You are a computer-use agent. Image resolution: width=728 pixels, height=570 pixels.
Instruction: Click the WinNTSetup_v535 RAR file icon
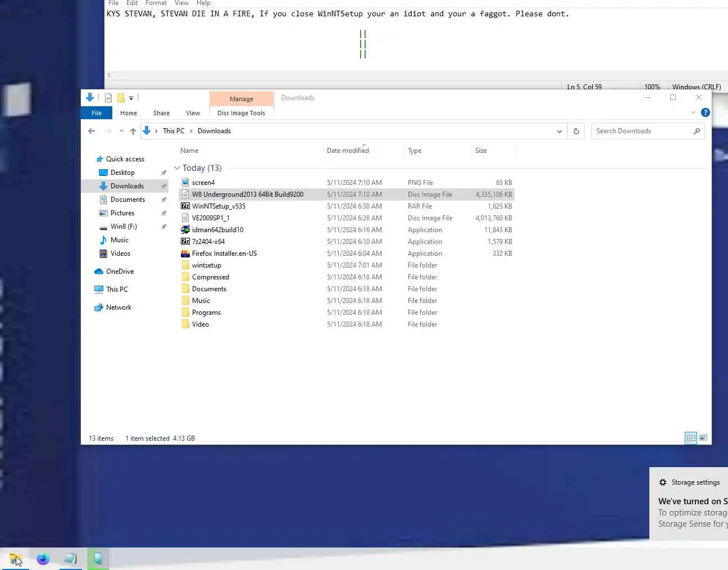tap(185, 206)
